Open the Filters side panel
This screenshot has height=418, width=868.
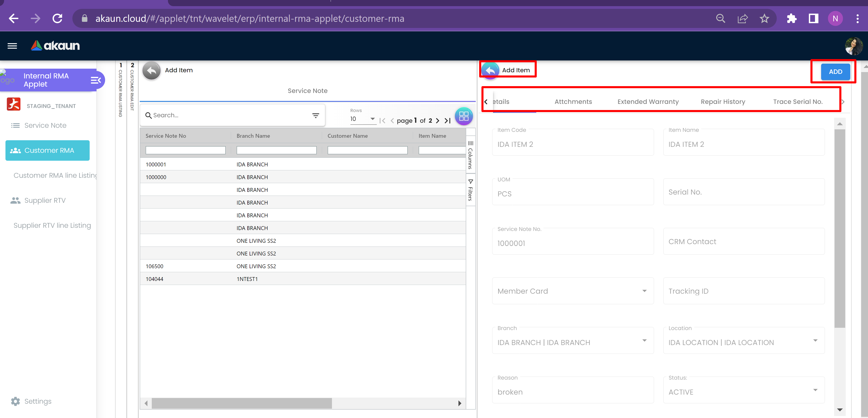tap(470, 190)
